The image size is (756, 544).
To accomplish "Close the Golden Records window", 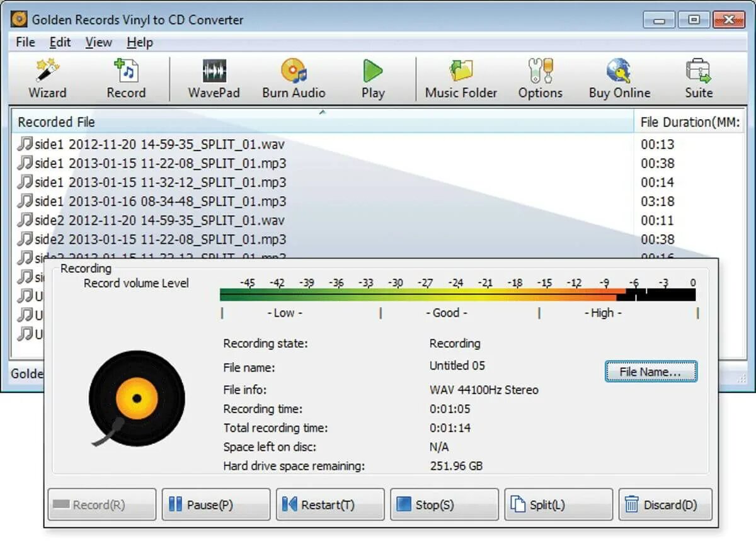I will [728, 20].
